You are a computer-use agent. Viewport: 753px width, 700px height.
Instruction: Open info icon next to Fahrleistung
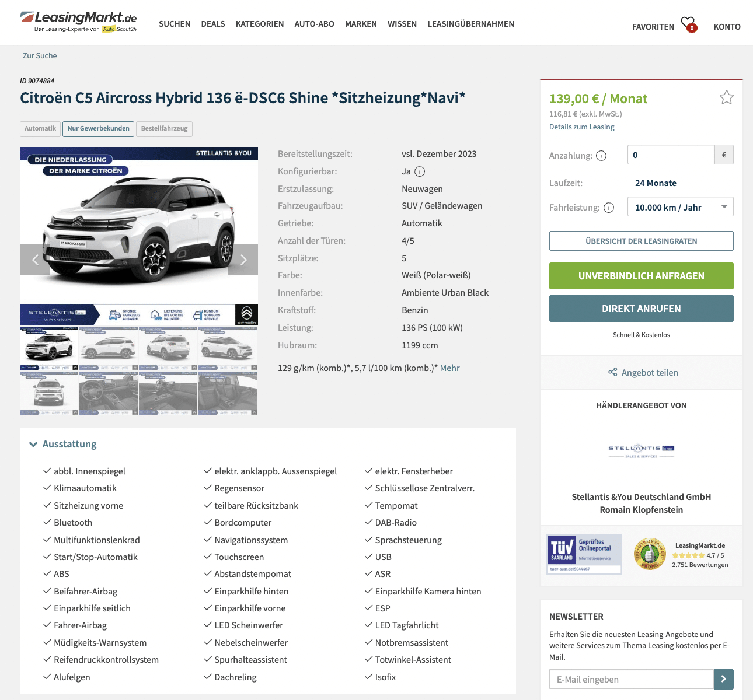(609, 208)
